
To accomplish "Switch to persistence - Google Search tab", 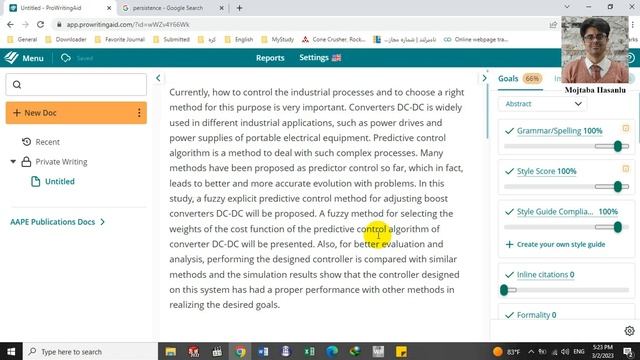I will click(x=167, y=8).
